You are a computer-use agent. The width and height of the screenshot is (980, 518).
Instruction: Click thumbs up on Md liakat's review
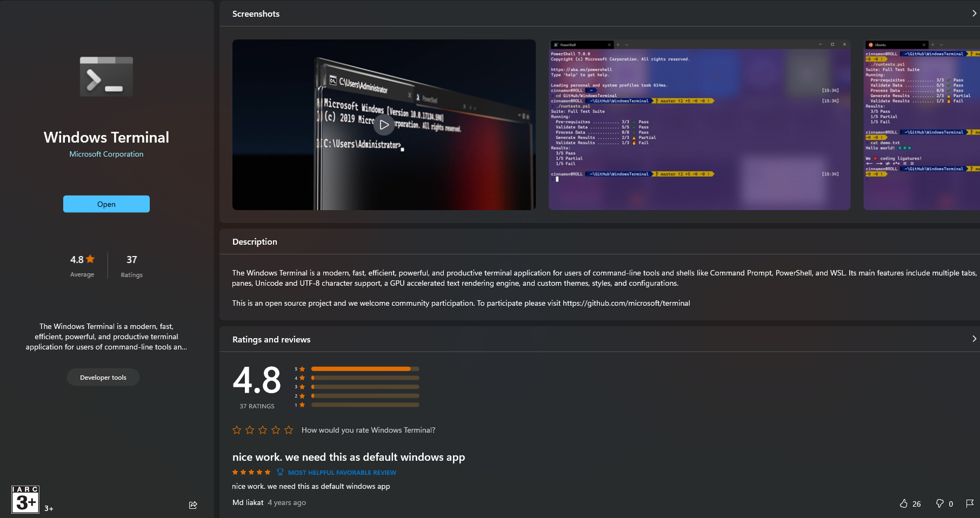[x=904, y=503]
